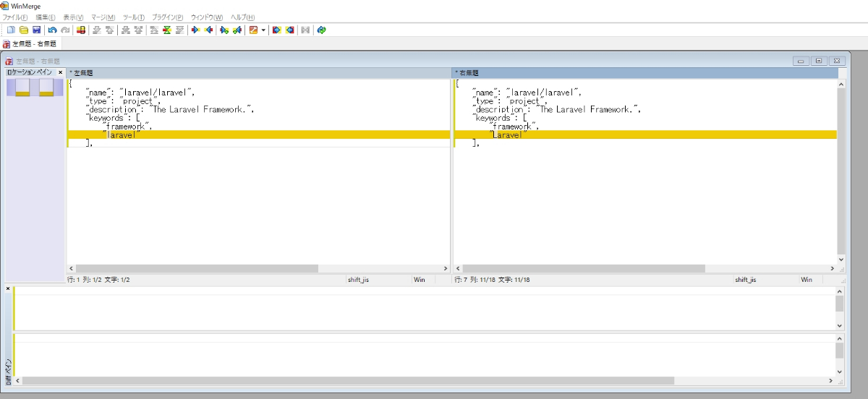Click shift_jis encoding in left status bar

[359, 279]
